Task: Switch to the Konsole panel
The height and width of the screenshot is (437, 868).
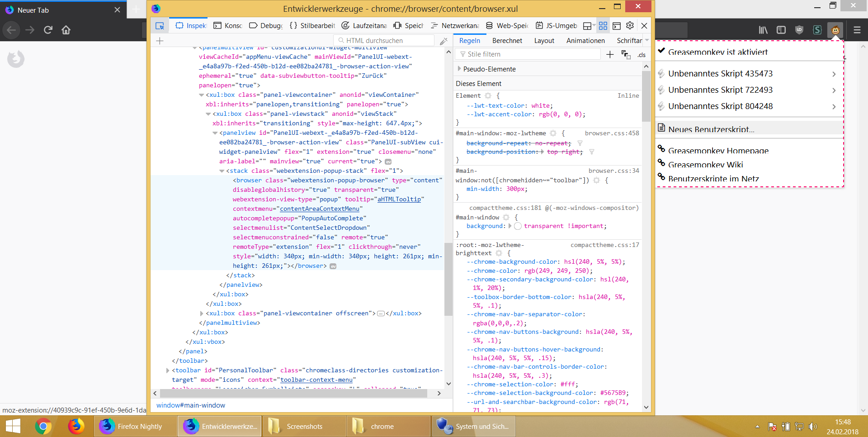Action: [x=228, y=26]
